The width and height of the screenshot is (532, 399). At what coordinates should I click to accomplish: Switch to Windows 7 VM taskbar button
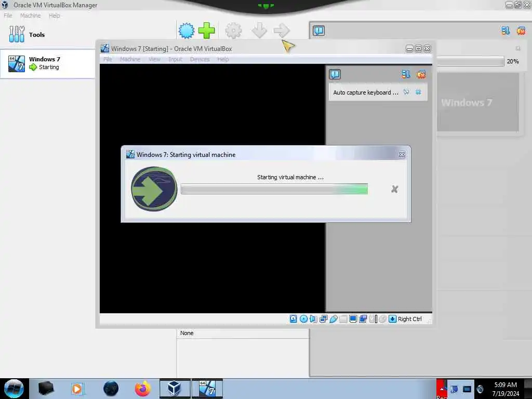[207, 389]
